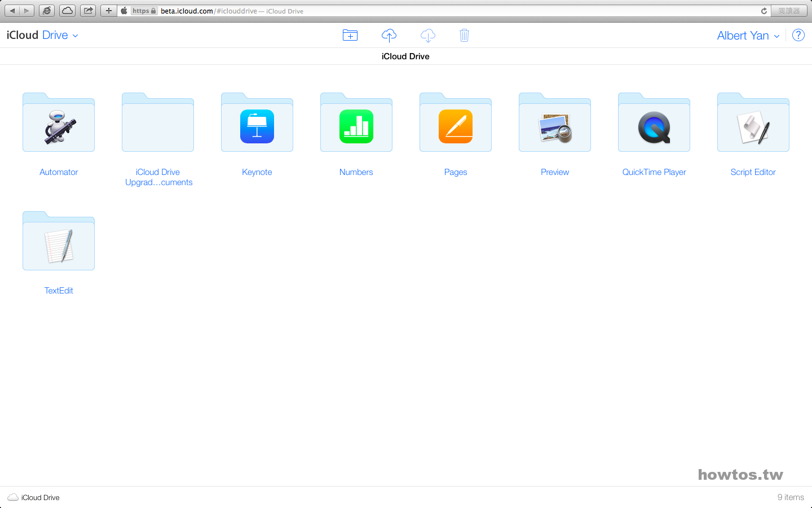The image size is (812, 508).
Task: Open the Keynote folder
Action: [257, 122]
